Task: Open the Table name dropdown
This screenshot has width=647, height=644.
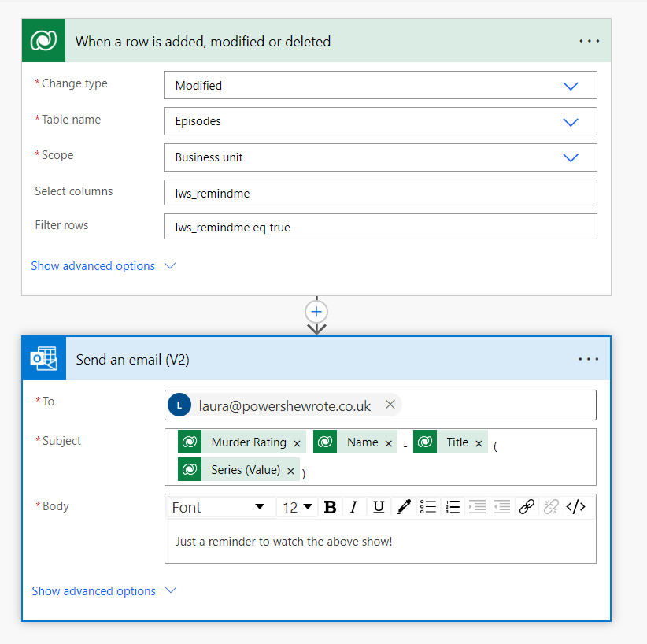Action: [x=380, y=121]
